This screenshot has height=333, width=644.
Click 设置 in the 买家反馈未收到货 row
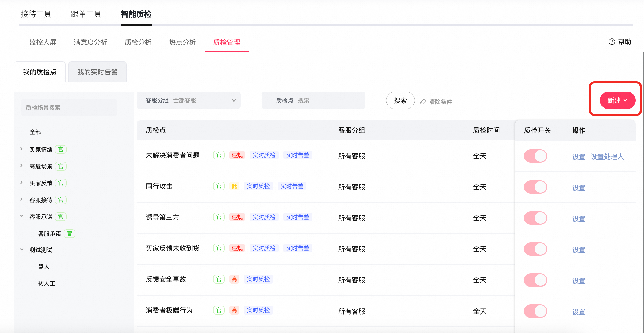pos(579,250)
